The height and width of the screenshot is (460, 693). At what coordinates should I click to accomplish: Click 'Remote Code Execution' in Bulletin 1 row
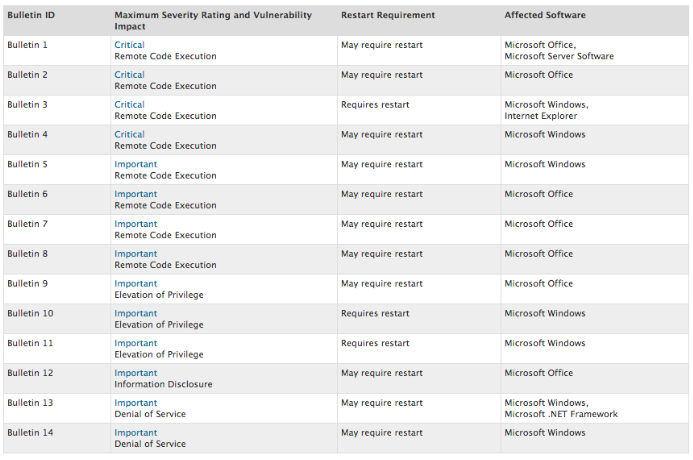click(x=165, y=56)
